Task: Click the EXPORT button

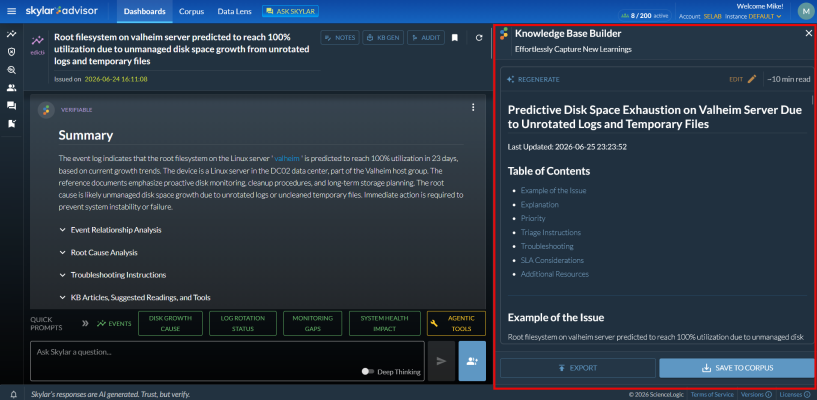Action: pyautogui.click(x=578, y=368)
